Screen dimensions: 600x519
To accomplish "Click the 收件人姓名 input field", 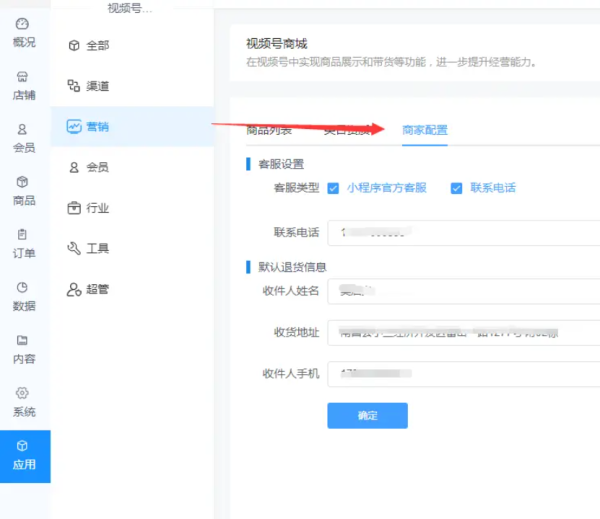I will click(465, 291).
